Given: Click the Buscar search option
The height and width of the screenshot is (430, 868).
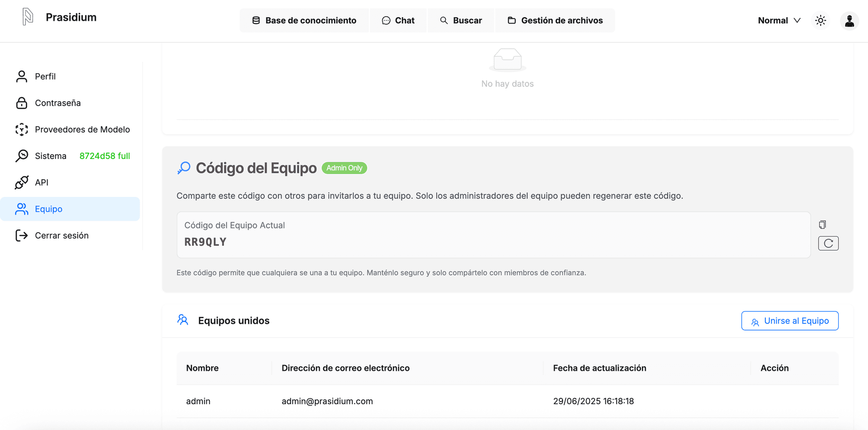Looking at the screenshot, I should click(x=461, y=20).
